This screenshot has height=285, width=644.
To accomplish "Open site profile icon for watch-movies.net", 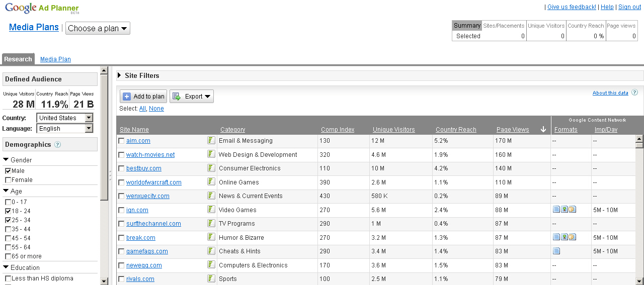I will tap(211, 154).
